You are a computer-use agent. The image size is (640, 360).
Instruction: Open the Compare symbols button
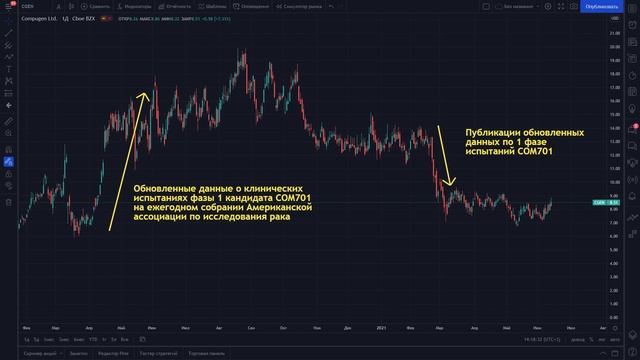pyautogui.click(x=95, y=6)
